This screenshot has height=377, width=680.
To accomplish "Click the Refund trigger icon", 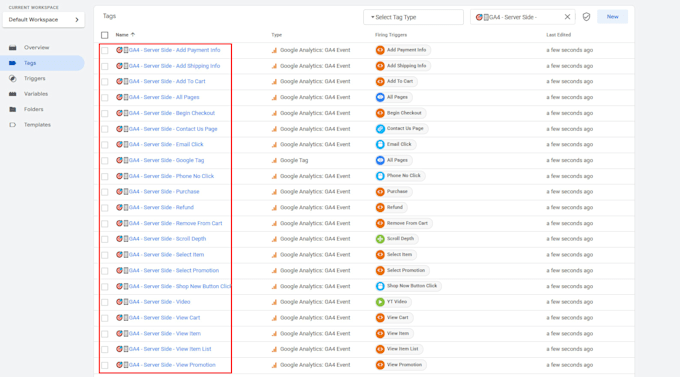I will pyautogui.click(x=380, y=207).
